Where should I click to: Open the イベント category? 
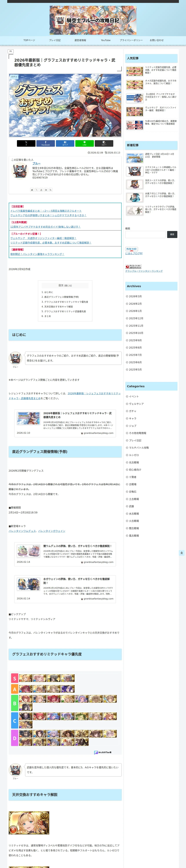tap(134, 397)
